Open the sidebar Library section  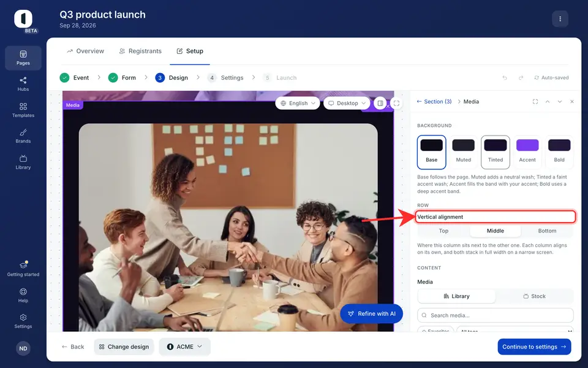click(23, 162)
